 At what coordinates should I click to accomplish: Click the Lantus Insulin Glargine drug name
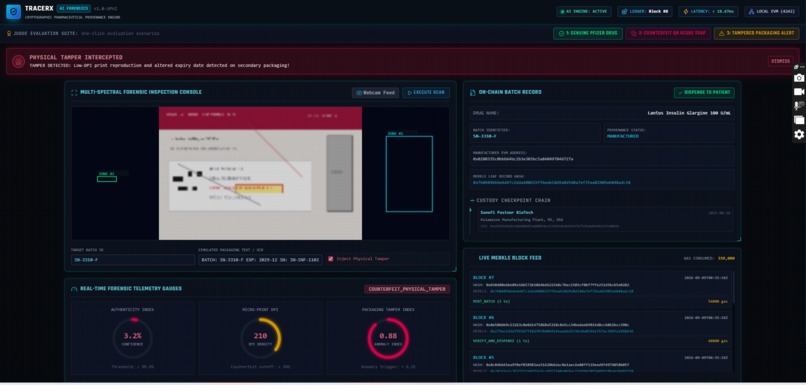(x=689, y=113)
